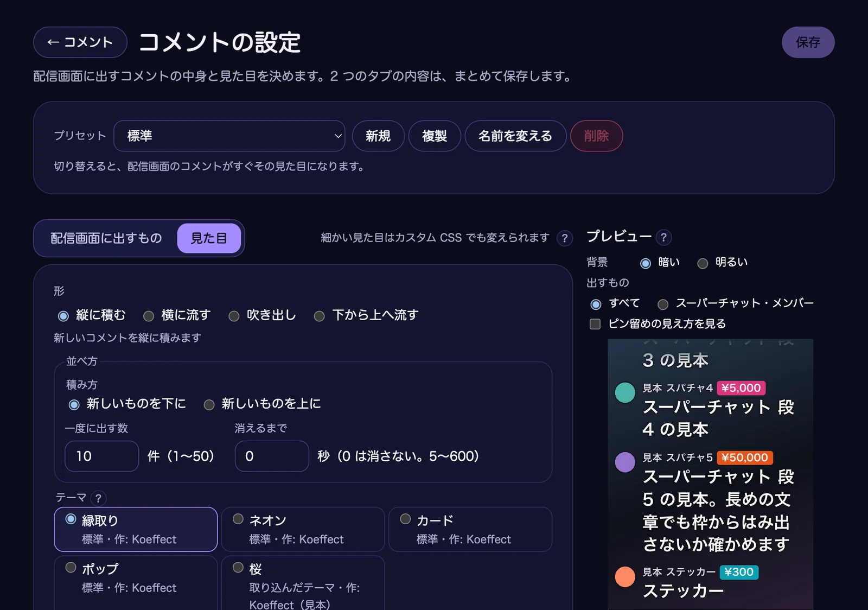Choose the 横に流す shape option
The image size is (868, 610).
click(177, 315)
